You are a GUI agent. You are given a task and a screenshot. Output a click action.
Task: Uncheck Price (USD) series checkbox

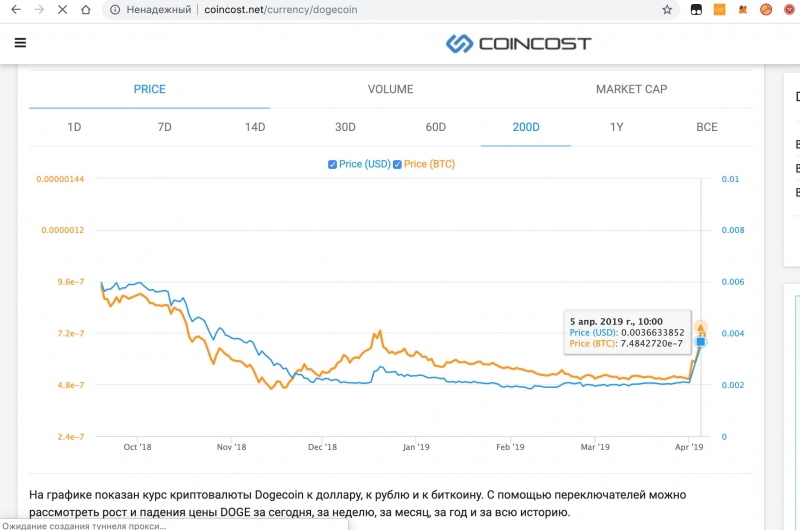tap(332, 164)
